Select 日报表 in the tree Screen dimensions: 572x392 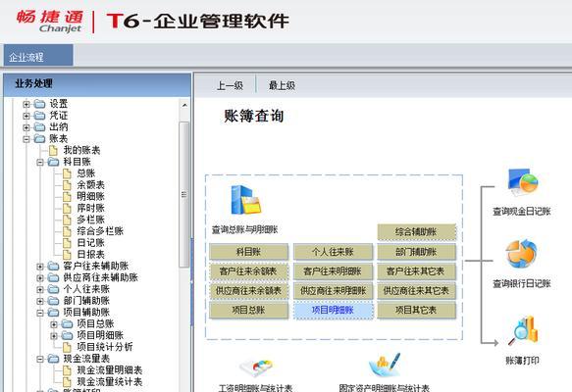[x=91, y=255]
